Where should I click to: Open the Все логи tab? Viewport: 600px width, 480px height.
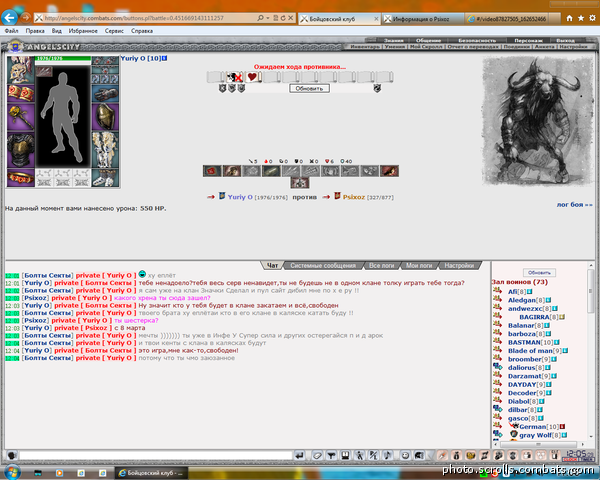tap(382, 265)
